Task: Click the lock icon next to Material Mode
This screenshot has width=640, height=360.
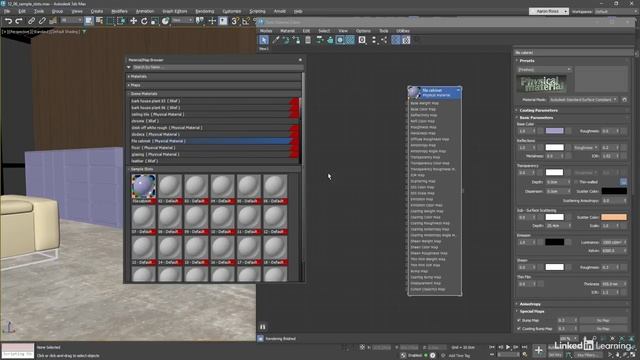Action: click(624, 100)
